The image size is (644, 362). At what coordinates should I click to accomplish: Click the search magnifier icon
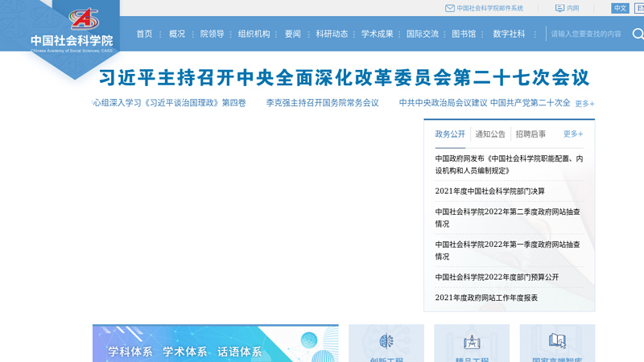click(638, 34)
